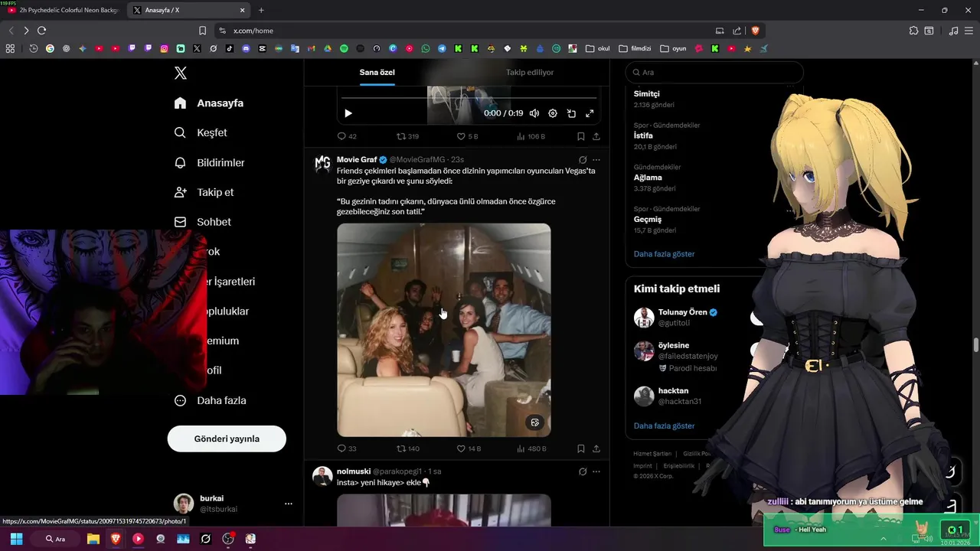This screenshot has width=980, height=551.
Task: Share the video post with 42 replies
Action: tap(596, 136)
